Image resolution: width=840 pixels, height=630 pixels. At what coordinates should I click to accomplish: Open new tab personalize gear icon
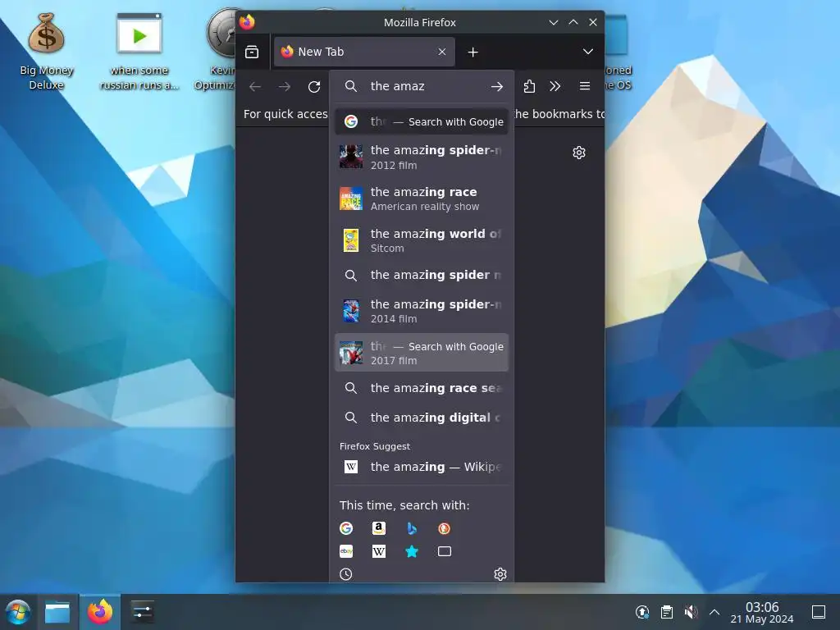[579, 153]
